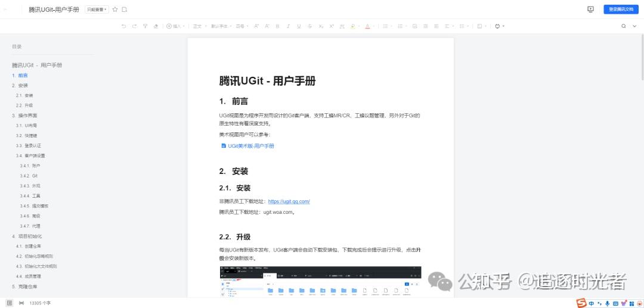Image resolution: width=644 pixels, height=308 pixels.
Task: Collapse toolbar with chevron beside search
Action: tap(634, 26)
